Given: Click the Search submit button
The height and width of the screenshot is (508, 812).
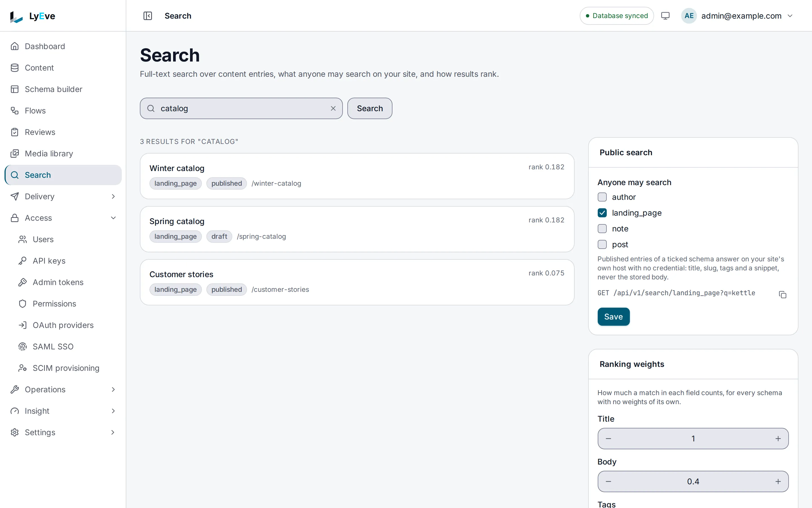Looking at the screenshot, I should click(369, 109).
